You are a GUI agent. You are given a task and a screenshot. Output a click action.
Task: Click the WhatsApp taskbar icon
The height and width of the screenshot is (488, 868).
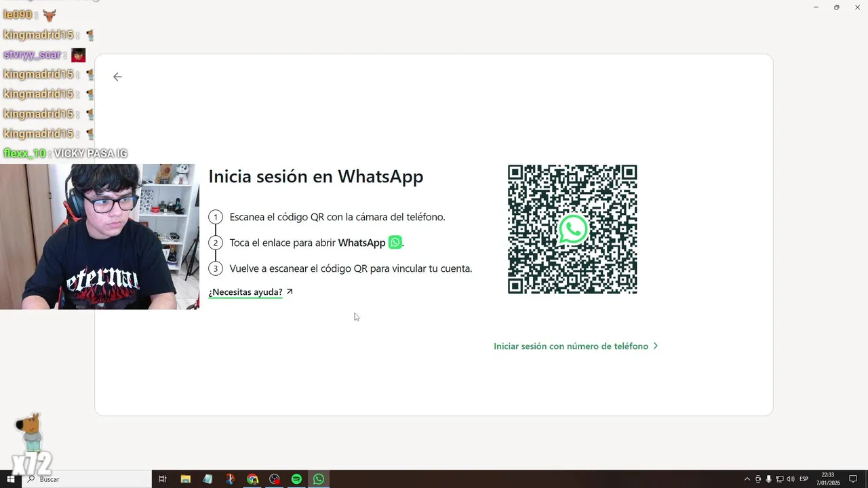(x=319, y=479)
